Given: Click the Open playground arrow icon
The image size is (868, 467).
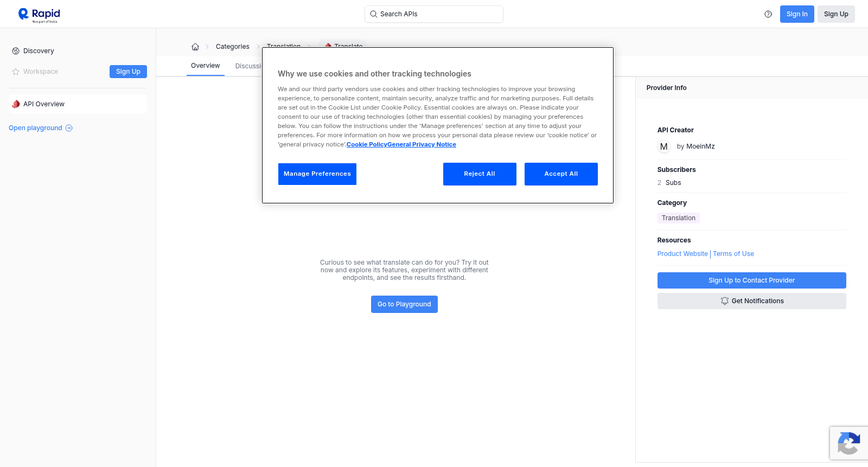Looking at the screenshot, I should coord(69,128).
